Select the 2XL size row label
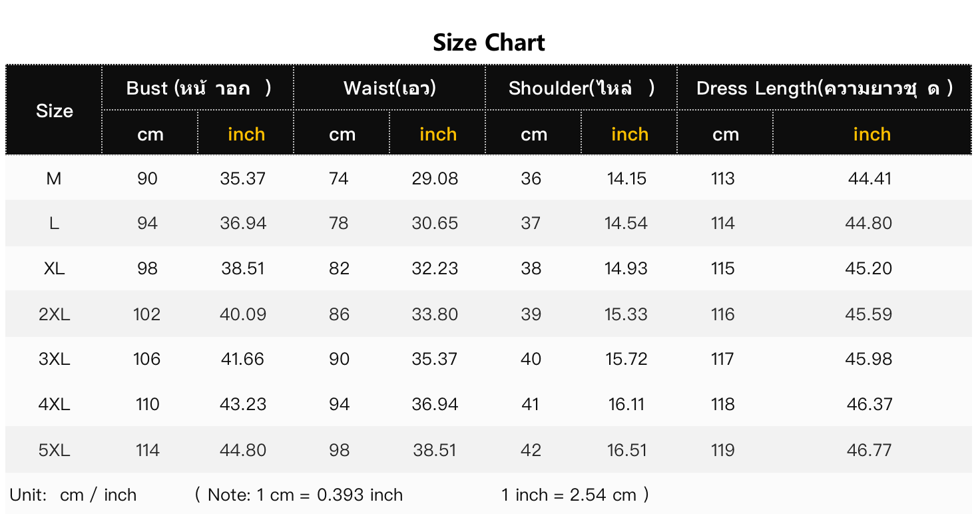 point(54,314)
